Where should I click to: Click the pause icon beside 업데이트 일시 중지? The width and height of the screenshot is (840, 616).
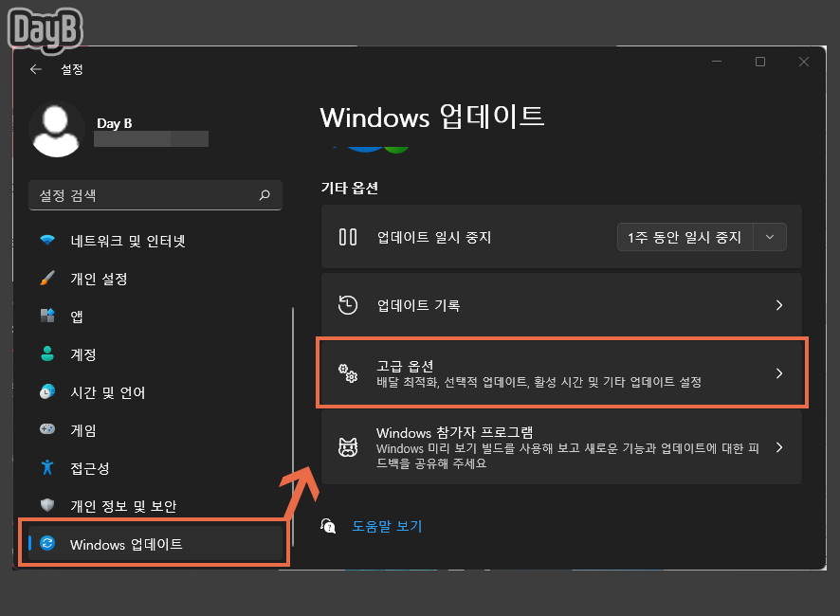[348, 237]
